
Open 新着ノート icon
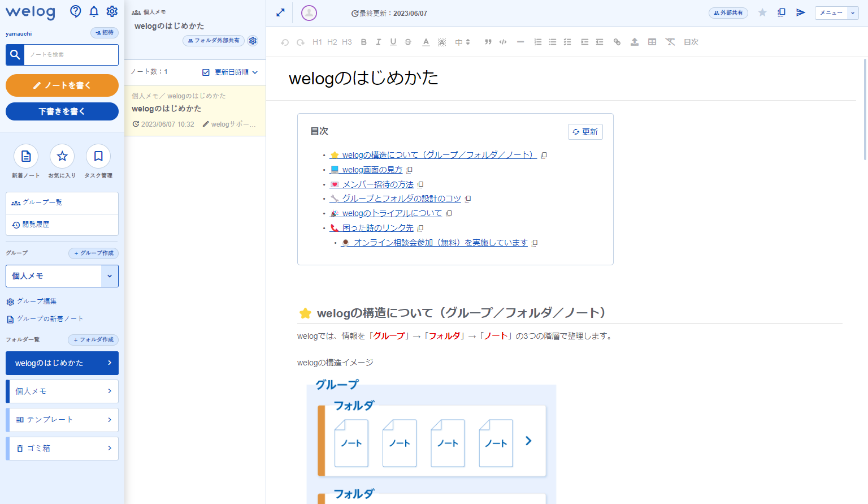pyautogui.click(x=26, y=156)
